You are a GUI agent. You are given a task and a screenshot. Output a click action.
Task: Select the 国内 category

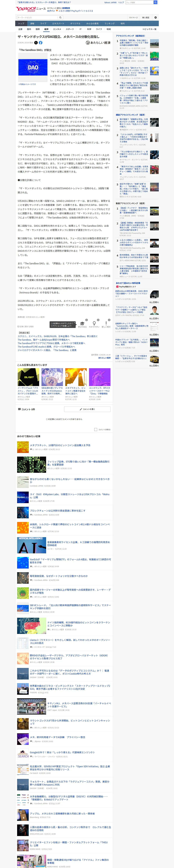tap(29, 29)
